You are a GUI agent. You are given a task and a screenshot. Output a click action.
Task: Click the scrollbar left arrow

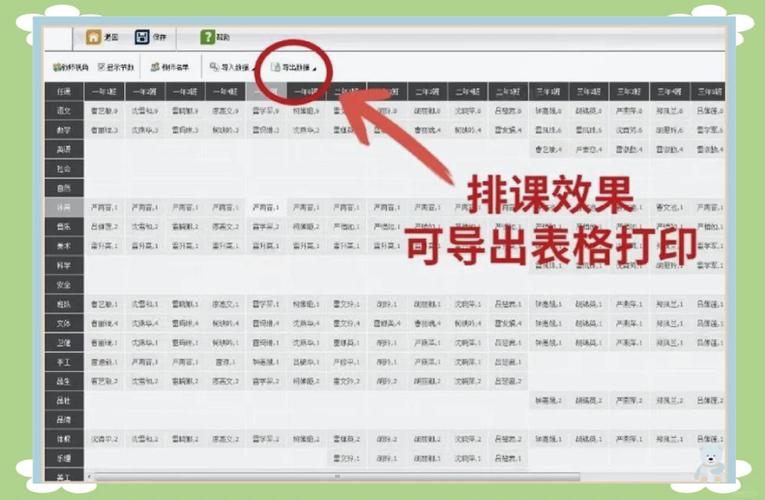click(x=89, y=476)
